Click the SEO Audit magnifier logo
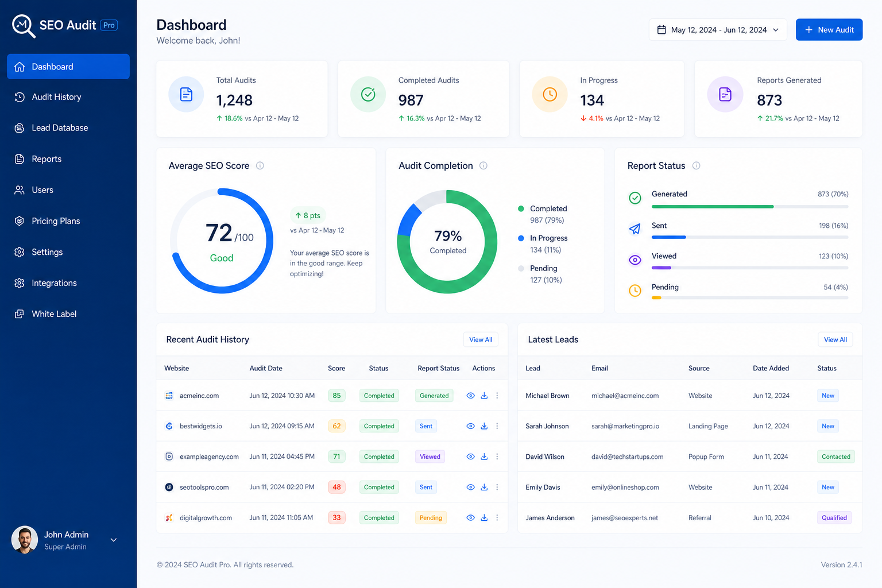 coord(24,26)
